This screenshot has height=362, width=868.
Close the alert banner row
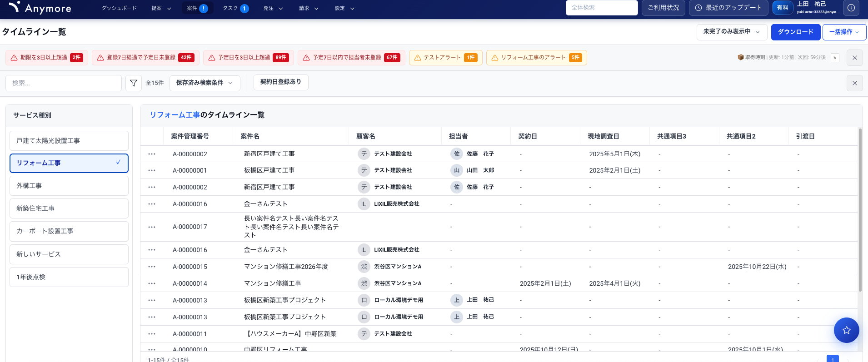(x=854, y=58)
